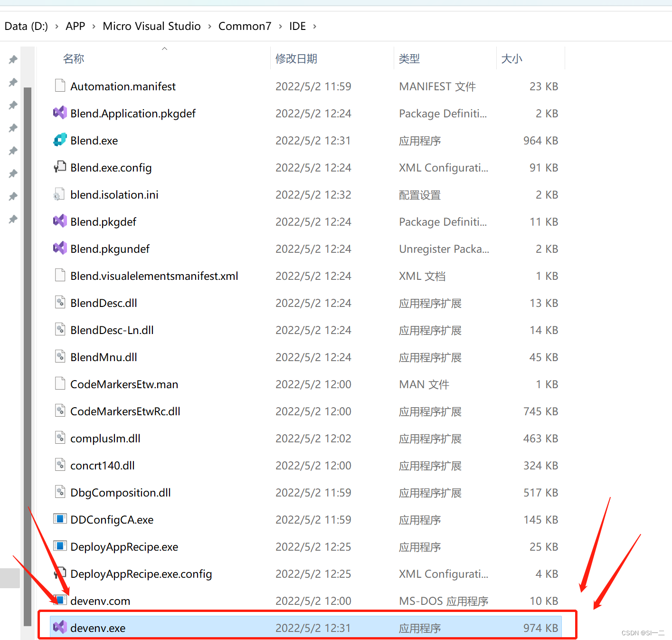
Task: Click the BlendDesc.dll file icon
Action: [x=60, y=302]
